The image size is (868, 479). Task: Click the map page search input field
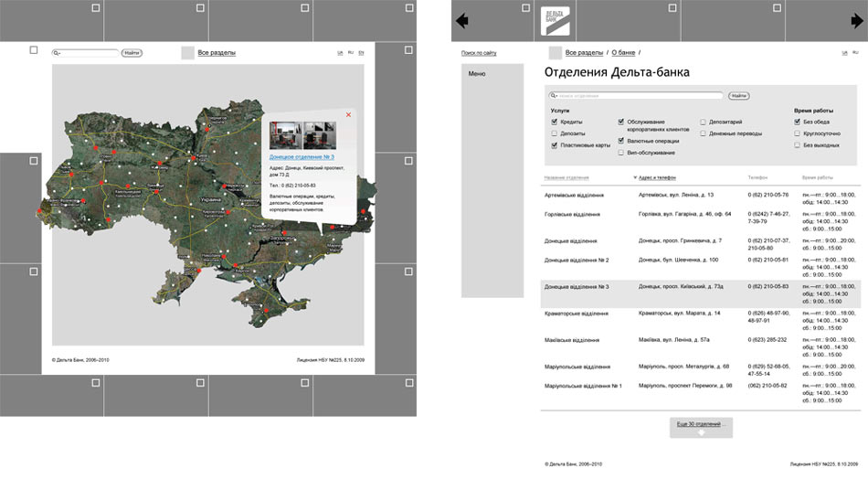pos(89,53)
